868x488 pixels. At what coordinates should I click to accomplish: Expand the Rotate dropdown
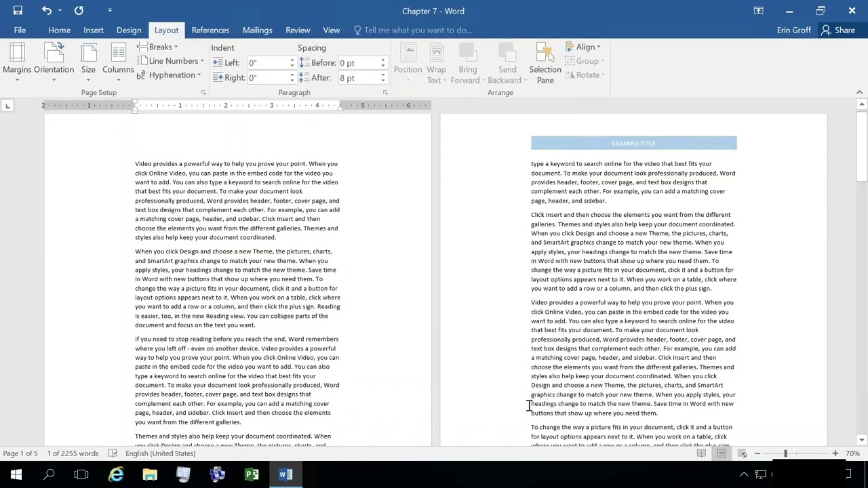[585, 75]
